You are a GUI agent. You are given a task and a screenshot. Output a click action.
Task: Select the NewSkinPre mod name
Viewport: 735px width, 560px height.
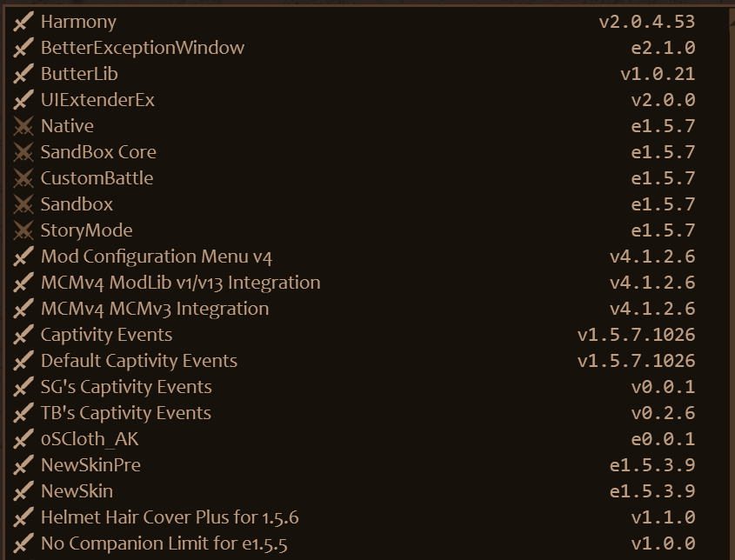[x=90, y=465]
